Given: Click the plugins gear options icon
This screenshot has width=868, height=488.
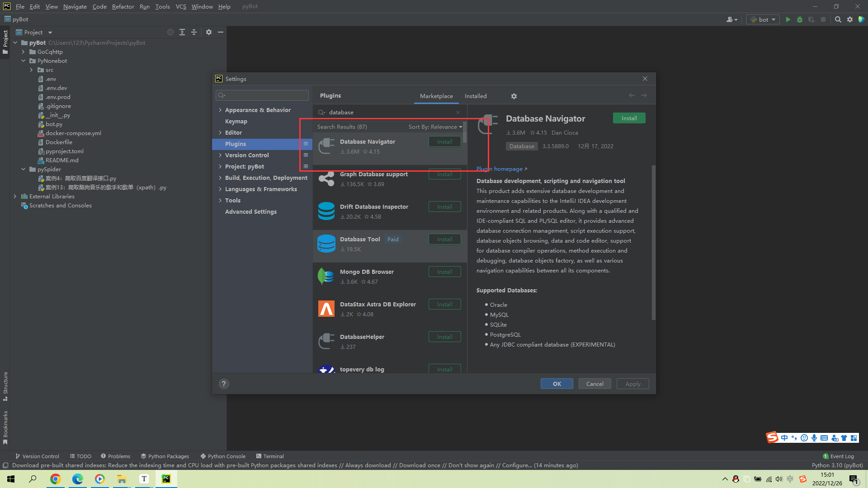Looking at the screenshot, I should [x=514, y=96].
